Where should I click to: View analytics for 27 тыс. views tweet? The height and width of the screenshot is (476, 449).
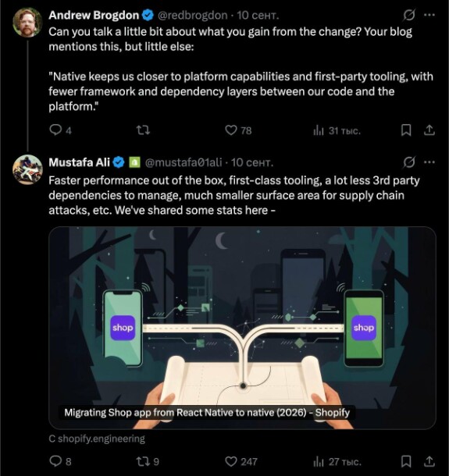tap(337, 462)
